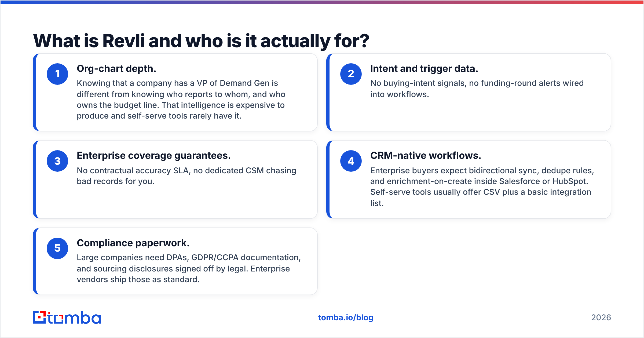The height and width of the screenshot is (338, 644).
Task: Select the blue number 3 badge
Action: point(57,161)
